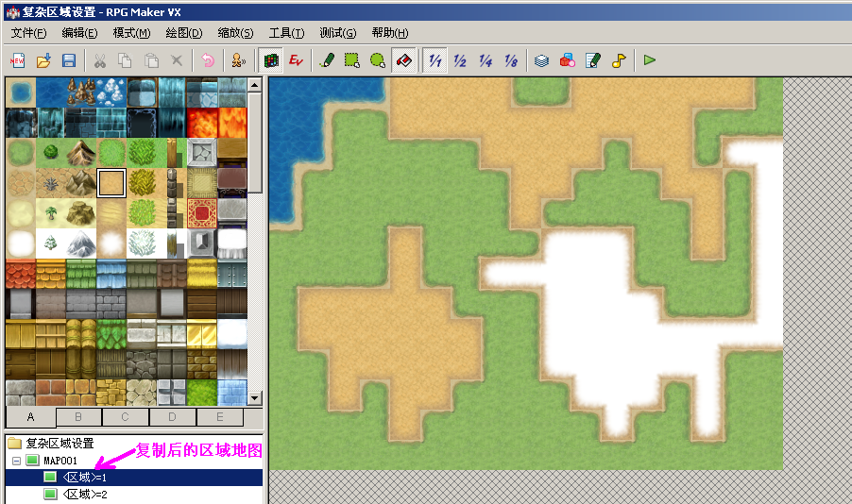The image size is (852, 504).
Task: Save project using the floppy disk icon
Action: (68, 60)
